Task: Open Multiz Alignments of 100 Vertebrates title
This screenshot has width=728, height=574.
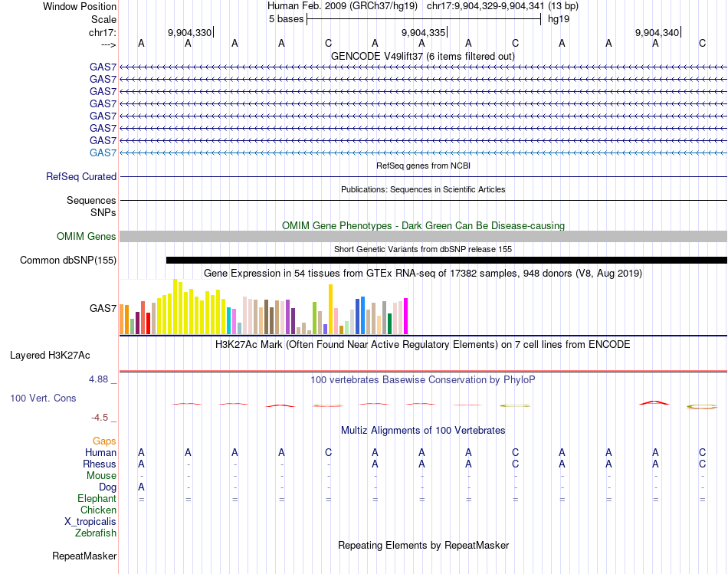Action: point(423,431)
